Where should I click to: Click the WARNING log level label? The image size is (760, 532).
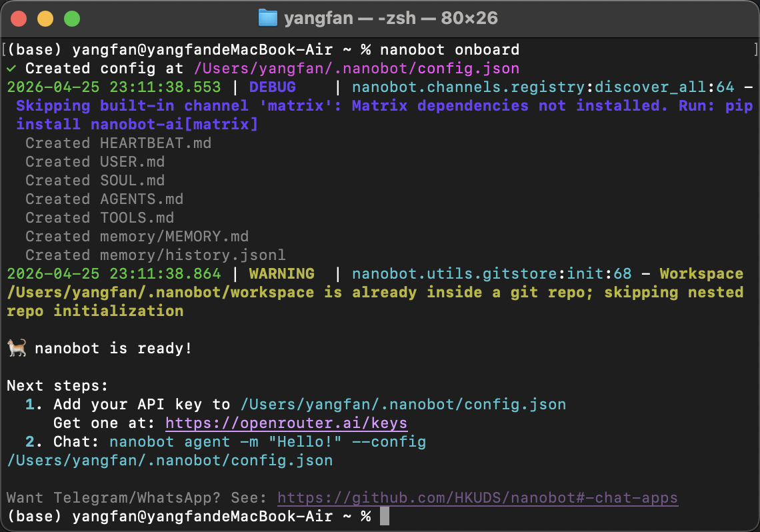(281, 274)
